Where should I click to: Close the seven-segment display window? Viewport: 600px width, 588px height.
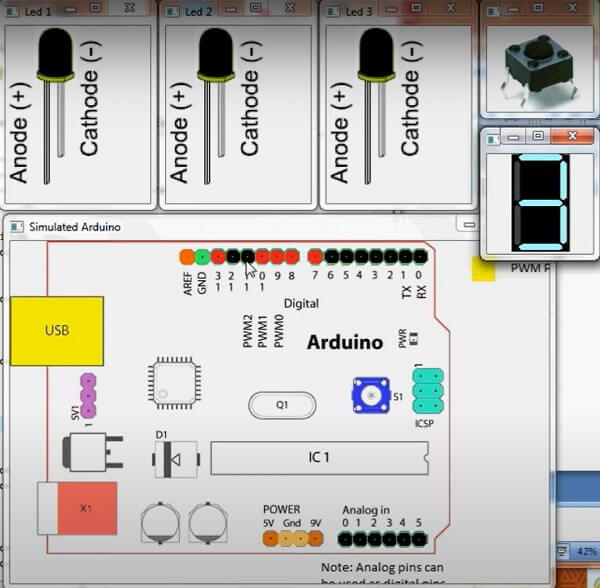pyautogui.click(x=572, y=136)
